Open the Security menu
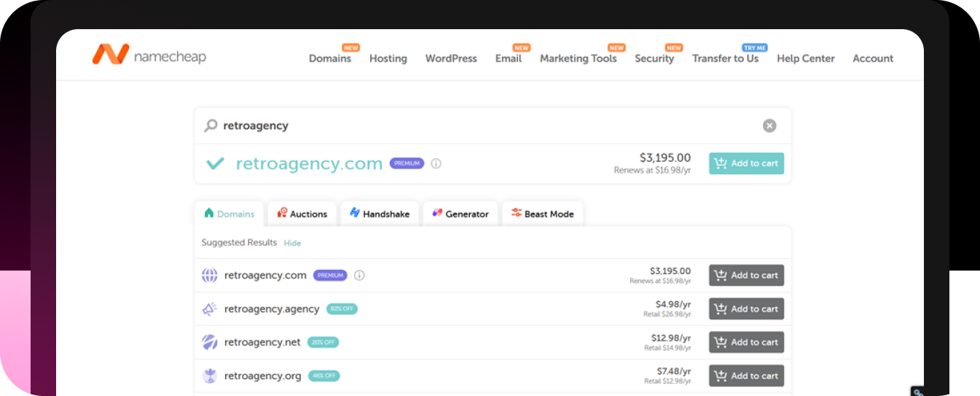The image size is (980, 396). click(x=654, y=58)
